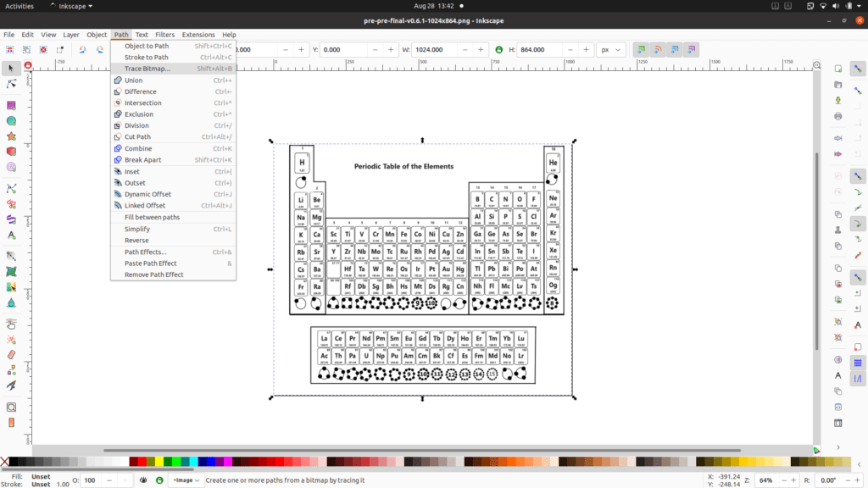Toggle layer visibility eye in status bar
Image resolution: width=868 pixels, height=488 pixels.
[143, 480]
